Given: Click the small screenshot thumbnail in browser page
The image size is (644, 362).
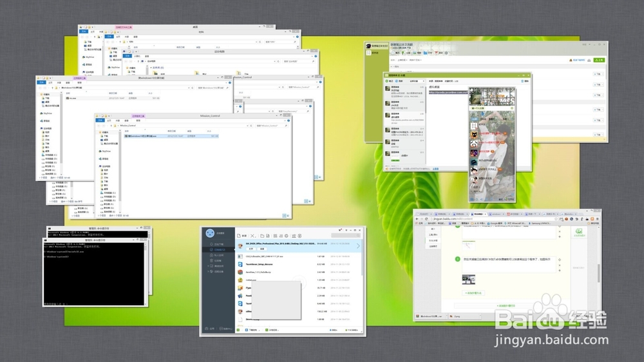Looking at the screenshot, I should point(469,280).
